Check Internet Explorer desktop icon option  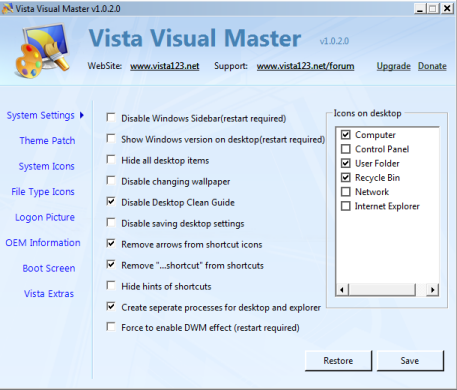pyautogui.click(x=346, y=206)
